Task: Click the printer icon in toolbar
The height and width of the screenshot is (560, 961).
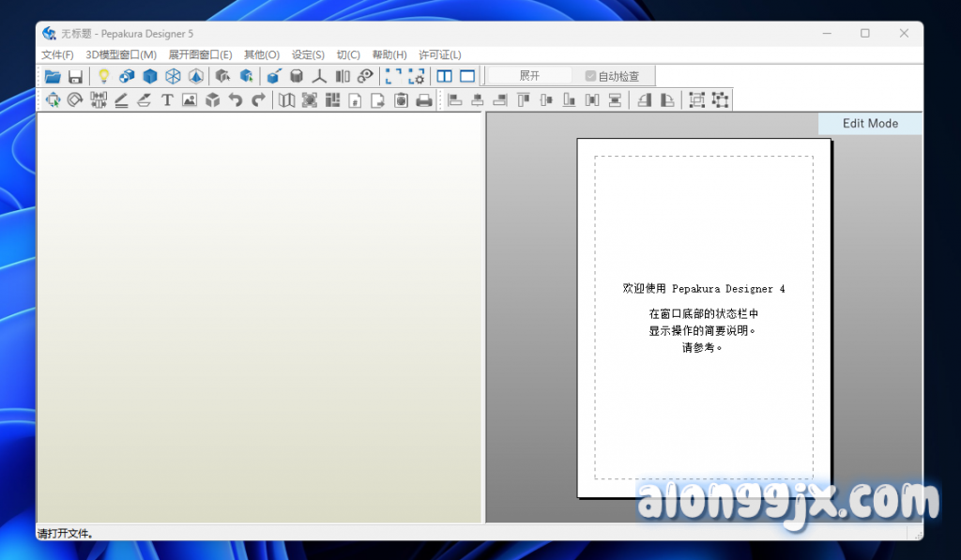Action: [x=424, y=100]
